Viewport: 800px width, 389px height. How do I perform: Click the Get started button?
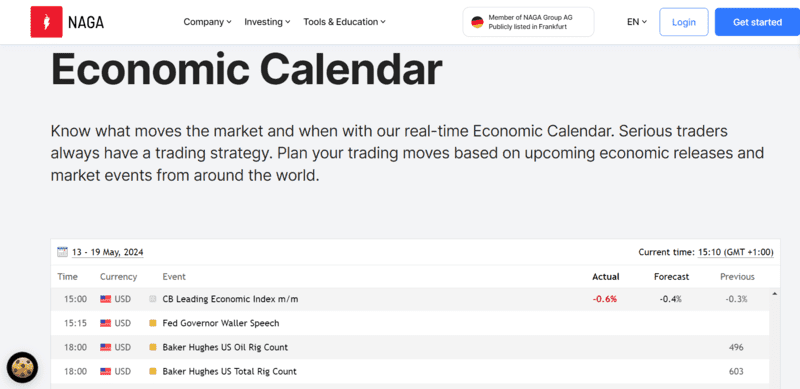(x=757, y=22)
